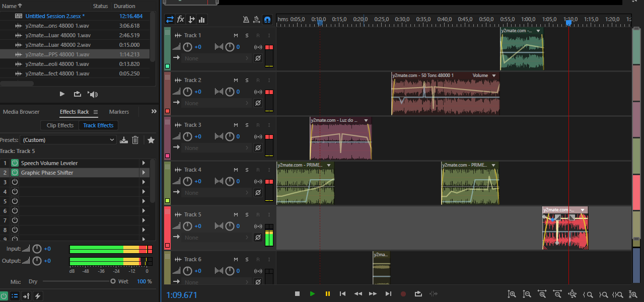
Task: Switch to Inputs/Outputs track view
Action: pyautogui.click(x=170, y=20)
